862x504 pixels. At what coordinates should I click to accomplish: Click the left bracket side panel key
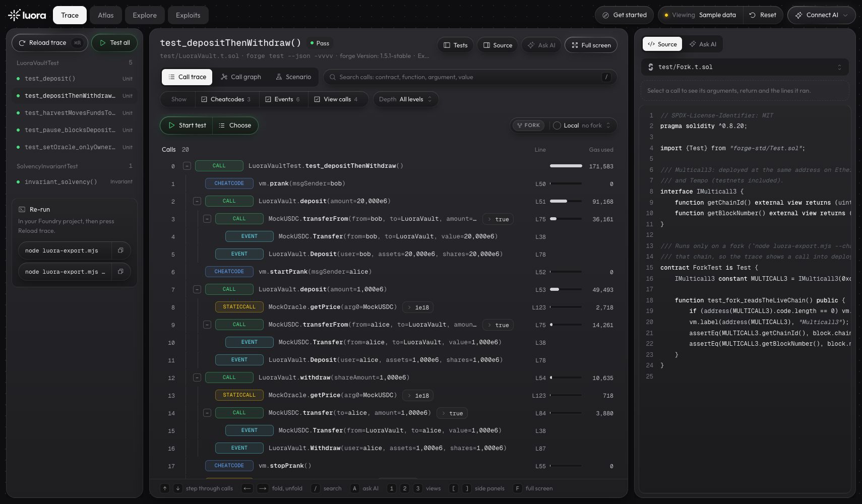coord(454,488)
